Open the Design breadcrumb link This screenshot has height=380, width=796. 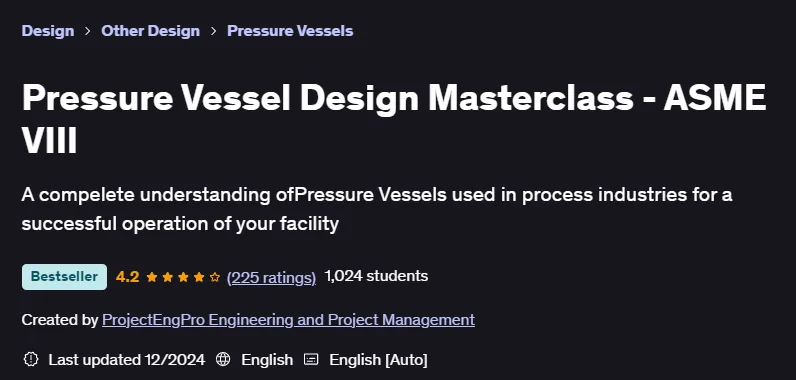click(x=48, y=31)
